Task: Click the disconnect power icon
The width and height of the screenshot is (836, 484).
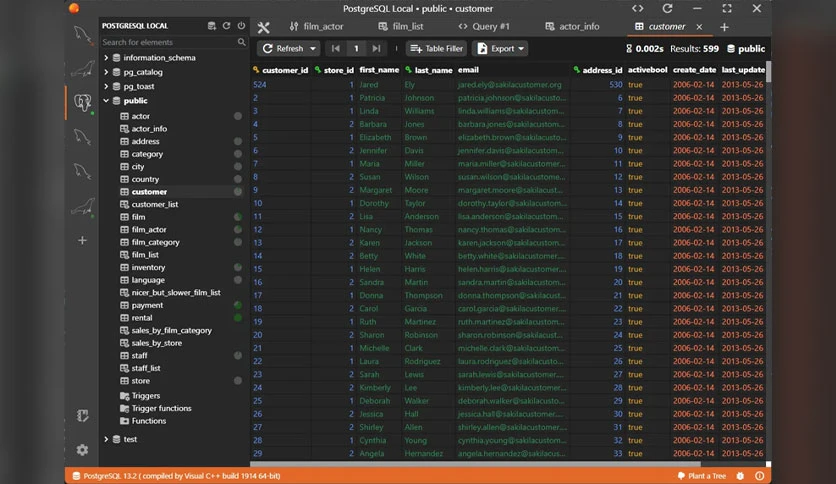Action: (x=242, y=26)
